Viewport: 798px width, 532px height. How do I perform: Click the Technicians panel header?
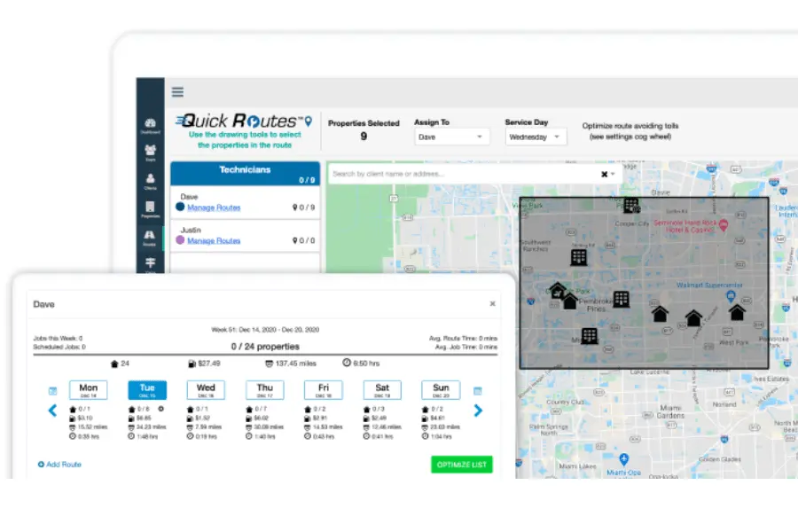(246, 174)
